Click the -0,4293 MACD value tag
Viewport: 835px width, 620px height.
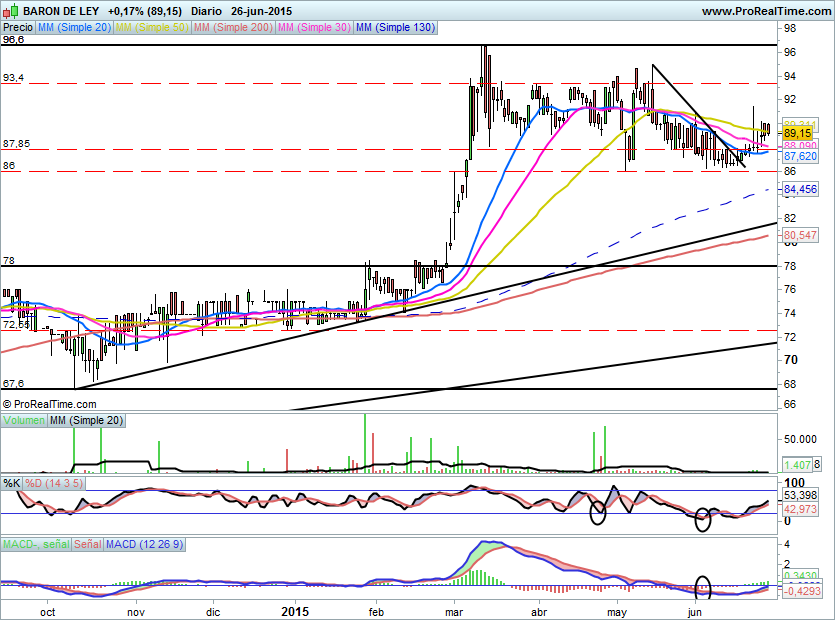(802, 591)
